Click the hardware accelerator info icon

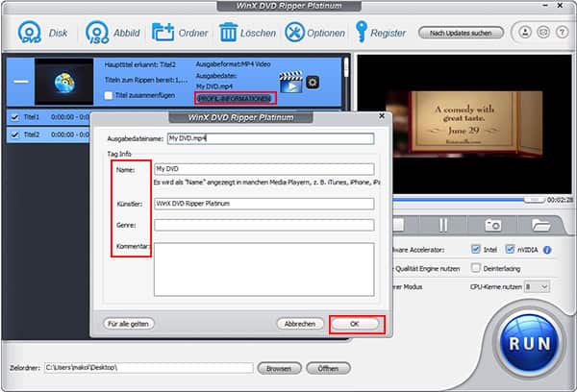(547, 250)
